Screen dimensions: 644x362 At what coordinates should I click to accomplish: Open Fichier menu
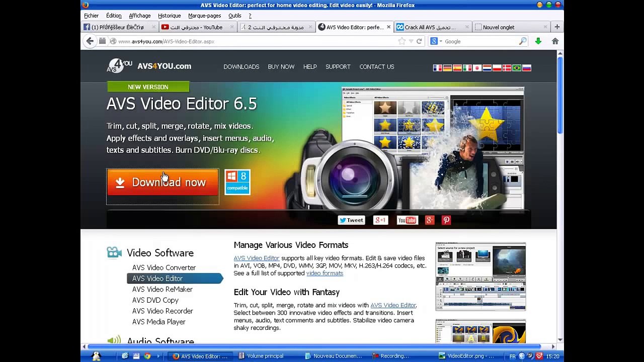pos(91,16)
